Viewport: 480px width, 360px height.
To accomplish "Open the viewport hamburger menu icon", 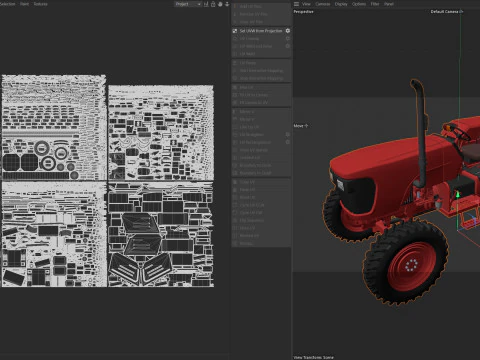I will [x=296, y=4].
